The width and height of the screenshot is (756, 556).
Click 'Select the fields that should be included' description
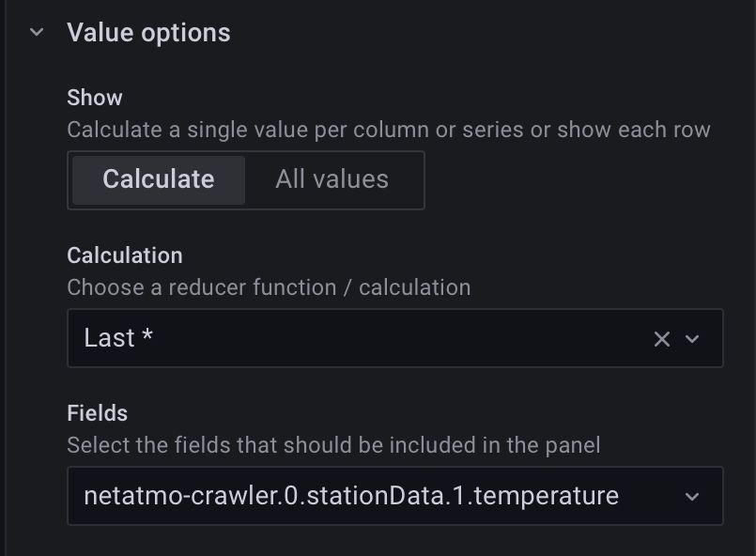coord(333,445)
